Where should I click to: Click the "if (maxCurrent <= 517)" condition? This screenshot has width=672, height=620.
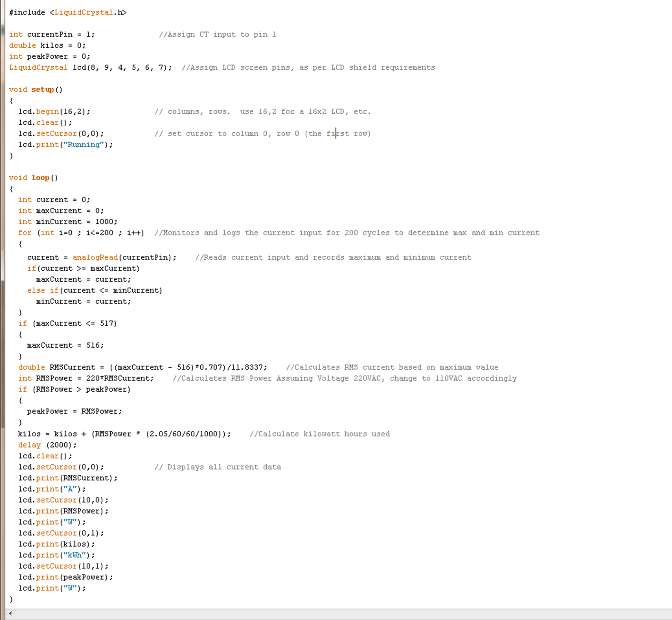pyautogui.click(x=68, y=323)
